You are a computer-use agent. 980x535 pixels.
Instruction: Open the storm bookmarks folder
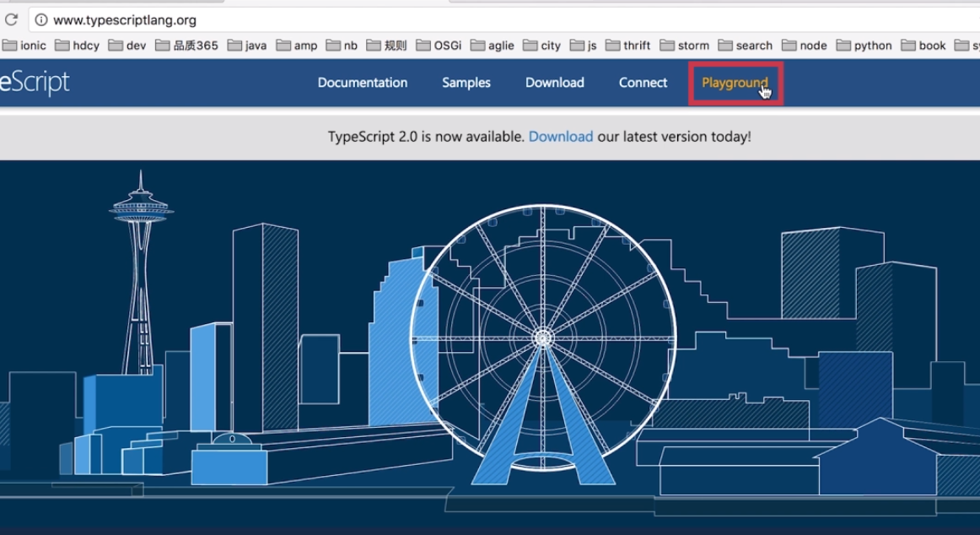tap(684, 46)
